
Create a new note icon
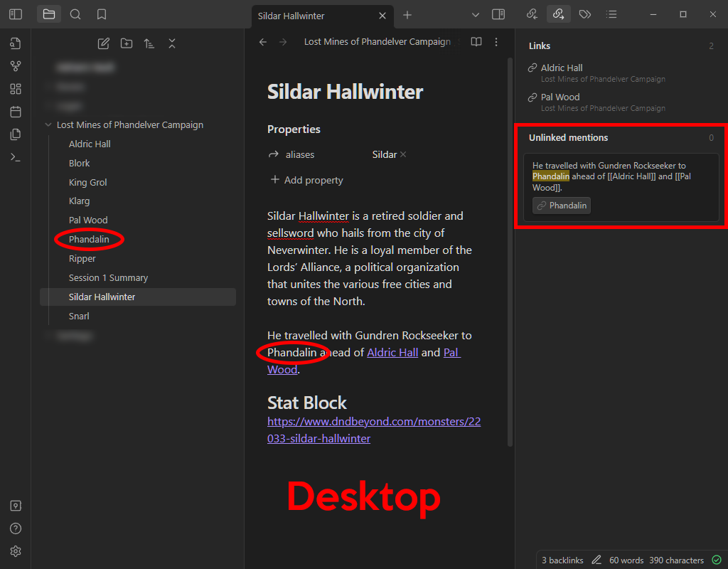coord(104,43)
